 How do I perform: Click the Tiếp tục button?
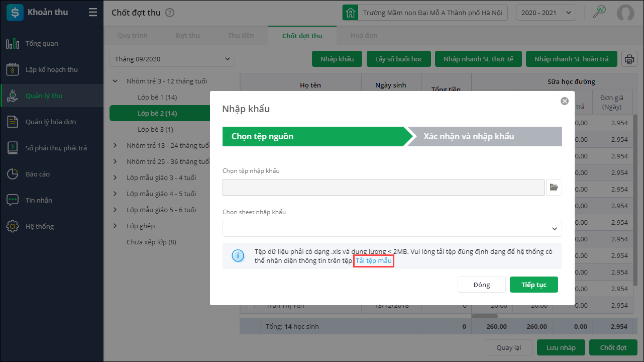[534, 285]
